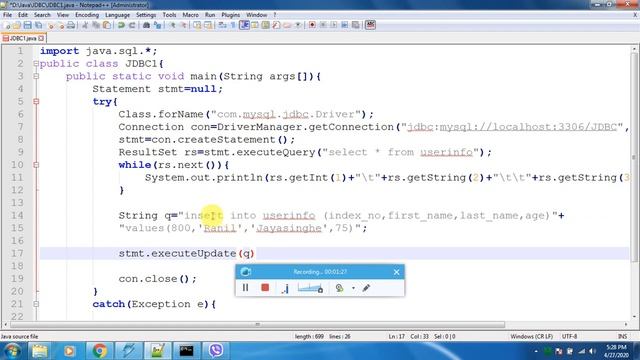Adjust the recorder volume level slider
640x360 pixels.
(310, 289)
